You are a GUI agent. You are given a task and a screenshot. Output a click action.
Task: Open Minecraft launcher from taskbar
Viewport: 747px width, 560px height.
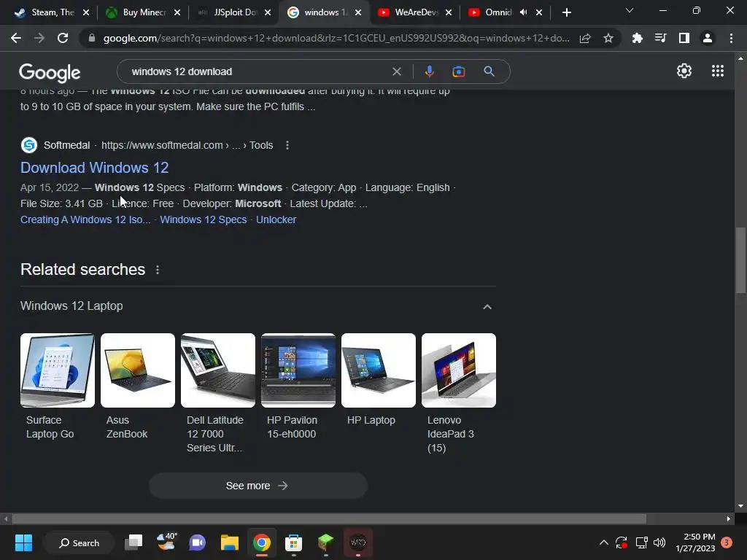point(325,542)
